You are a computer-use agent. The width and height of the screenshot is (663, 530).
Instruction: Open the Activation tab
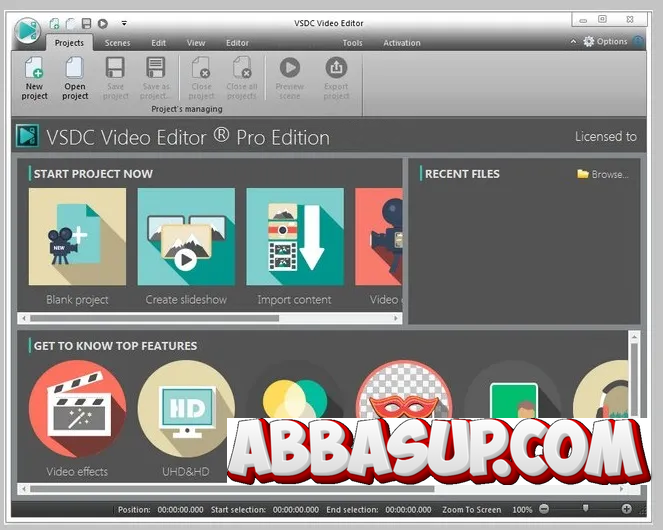402,43
